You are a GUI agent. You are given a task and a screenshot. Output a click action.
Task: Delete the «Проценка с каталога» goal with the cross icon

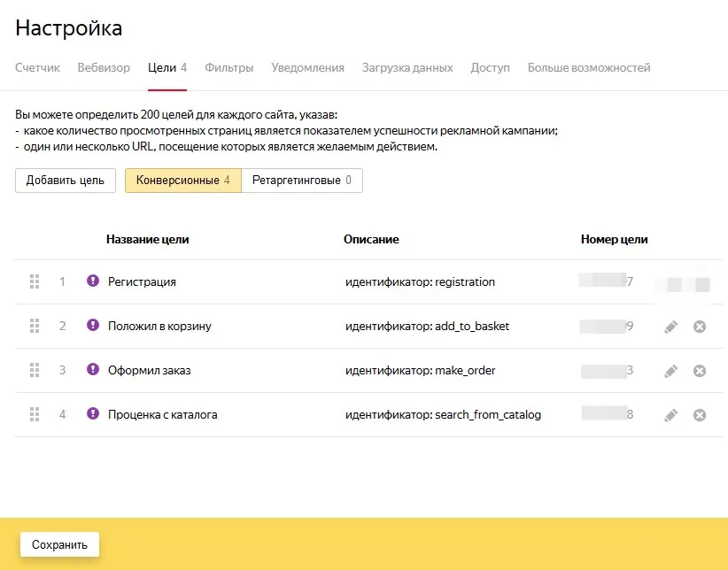click(699, 414)
